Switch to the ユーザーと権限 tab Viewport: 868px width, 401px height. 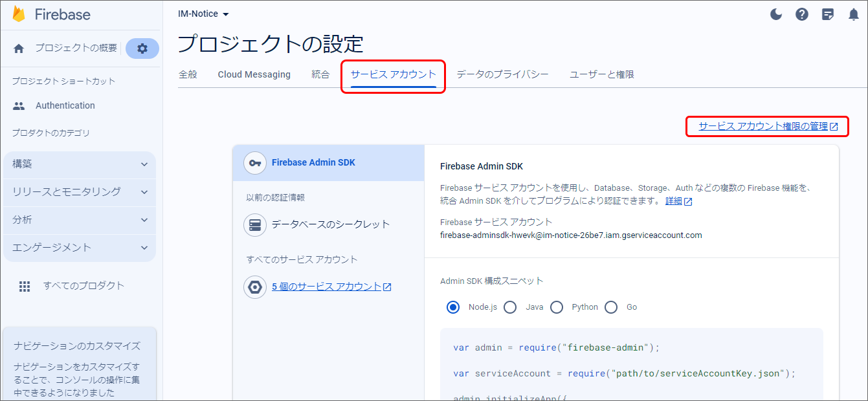[x=601, y=74]
